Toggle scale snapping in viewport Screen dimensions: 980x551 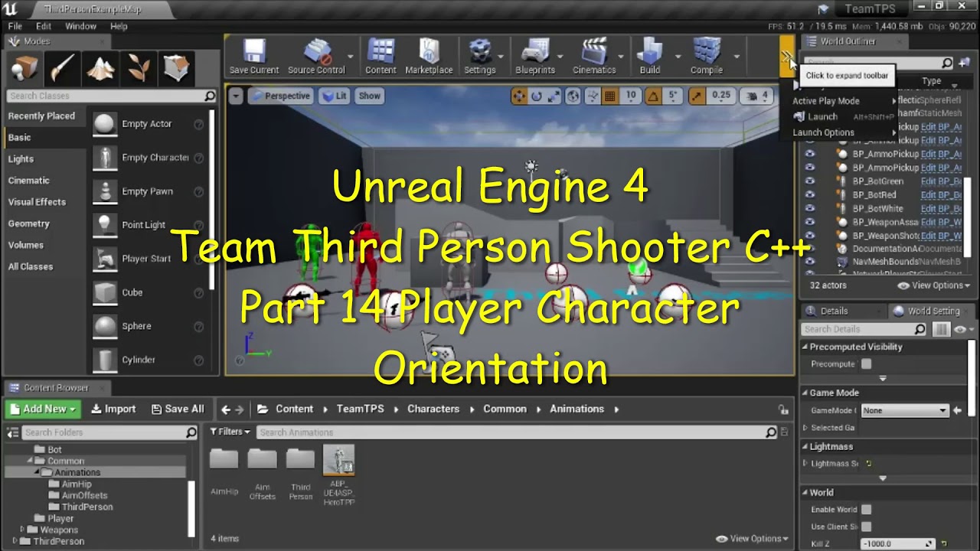tap(697, 96)
